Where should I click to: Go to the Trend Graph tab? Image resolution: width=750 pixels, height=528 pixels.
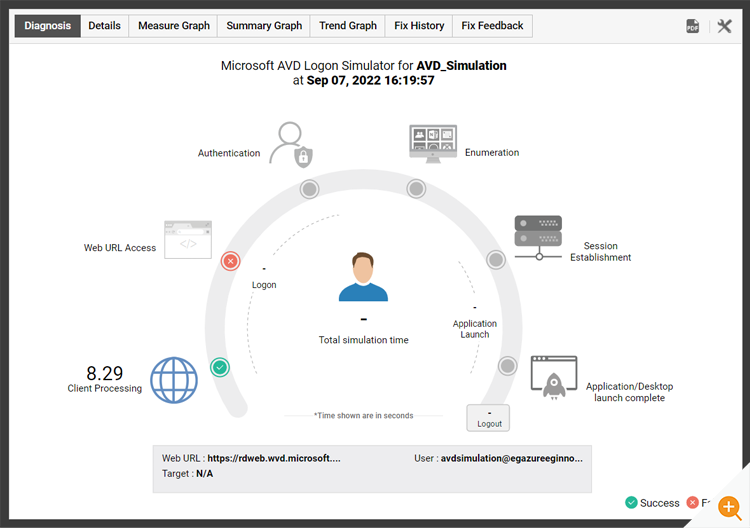point(348,26)
